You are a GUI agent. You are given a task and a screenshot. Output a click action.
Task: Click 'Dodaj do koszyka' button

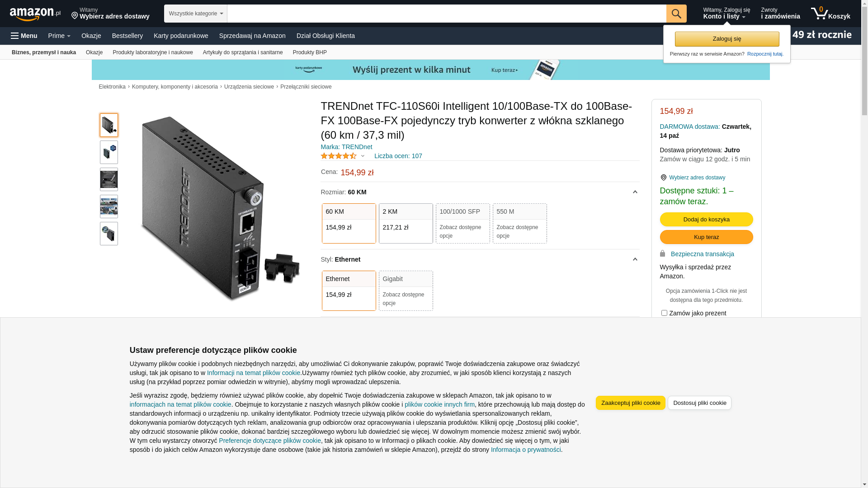point(706,219)
